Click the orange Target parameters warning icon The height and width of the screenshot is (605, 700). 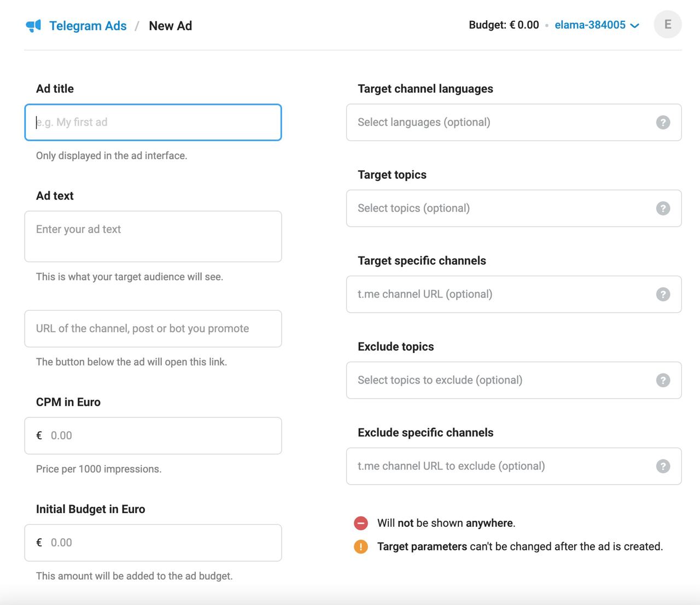[x=361, y=546]
